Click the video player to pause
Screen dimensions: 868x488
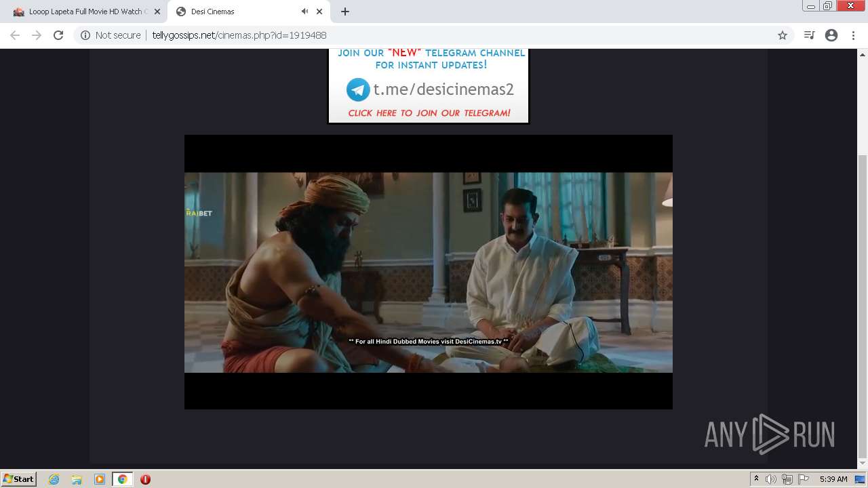(x=429, y=272)
